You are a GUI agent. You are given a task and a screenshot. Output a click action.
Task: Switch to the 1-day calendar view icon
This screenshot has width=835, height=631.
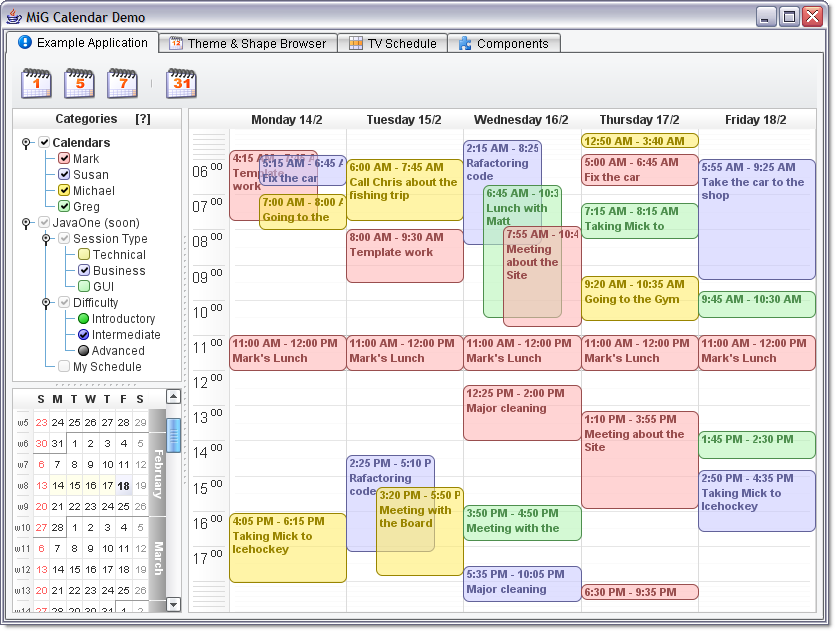pos(36,83)
